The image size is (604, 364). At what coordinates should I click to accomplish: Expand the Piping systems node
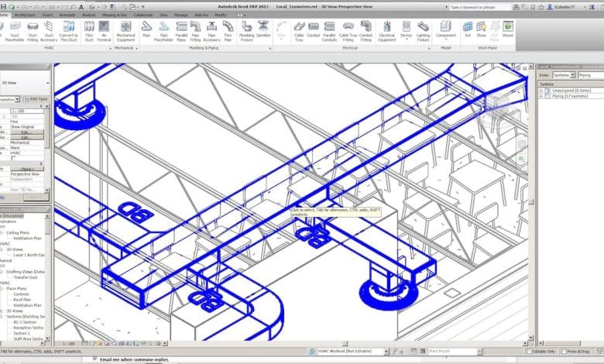(x=541, y=96)
